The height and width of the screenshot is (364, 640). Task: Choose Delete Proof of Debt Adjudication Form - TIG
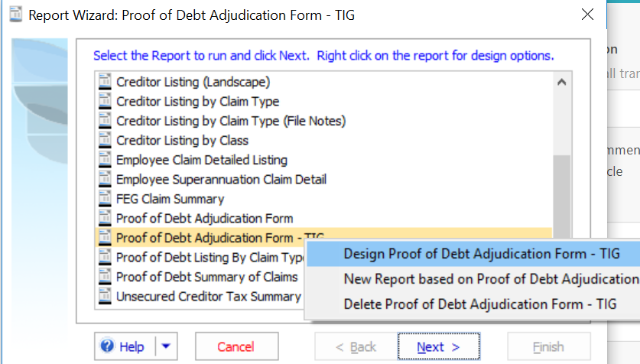point(479,304)
